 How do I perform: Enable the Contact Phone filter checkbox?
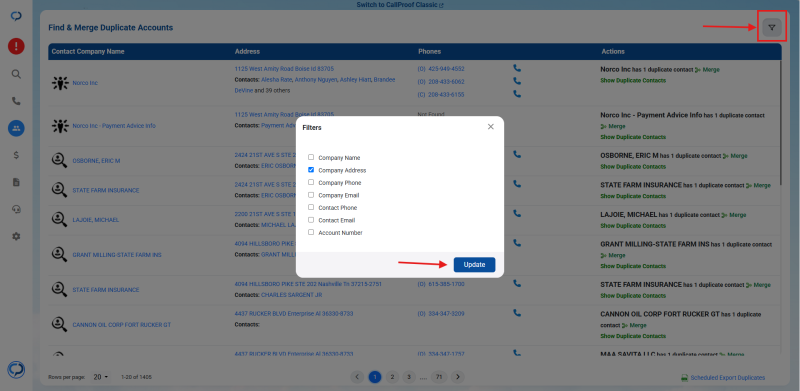coord(311,207)
